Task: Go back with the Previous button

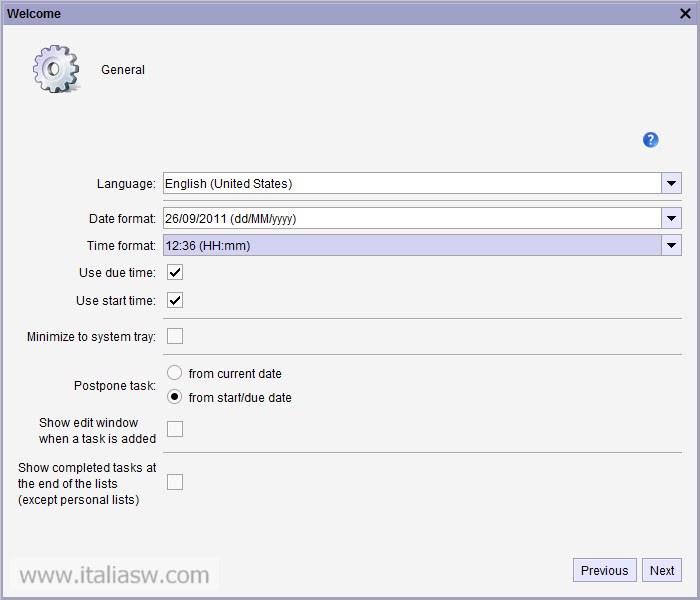Action: pos(604,570)
